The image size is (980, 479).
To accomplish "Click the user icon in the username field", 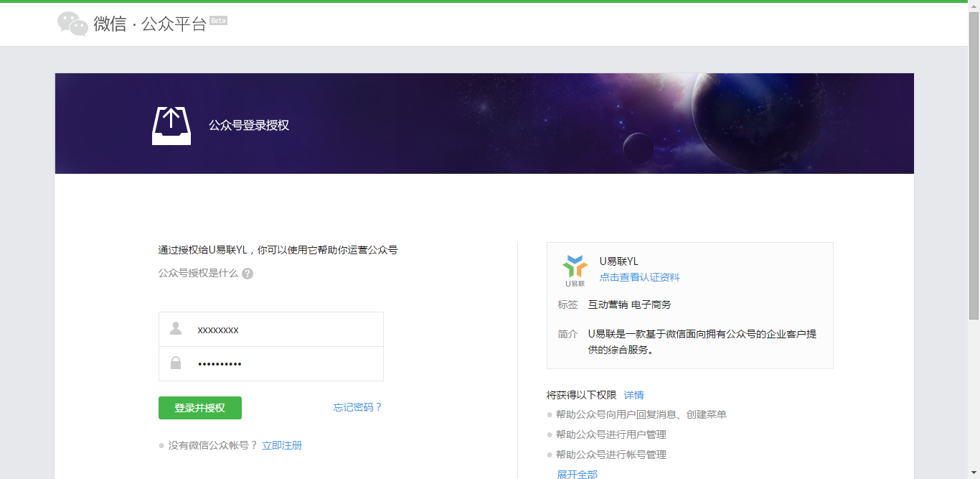I will click(176, 329).
